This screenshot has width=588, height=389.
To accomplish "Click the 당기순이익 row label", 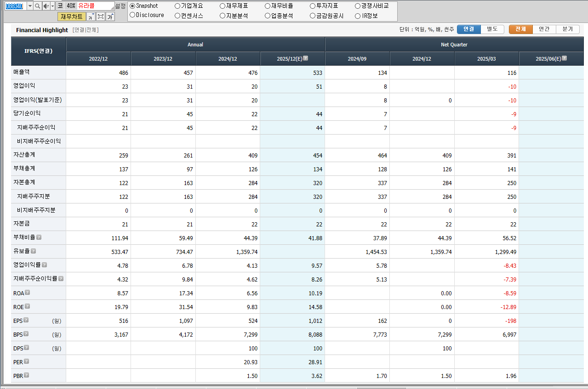I will [27, 113].
